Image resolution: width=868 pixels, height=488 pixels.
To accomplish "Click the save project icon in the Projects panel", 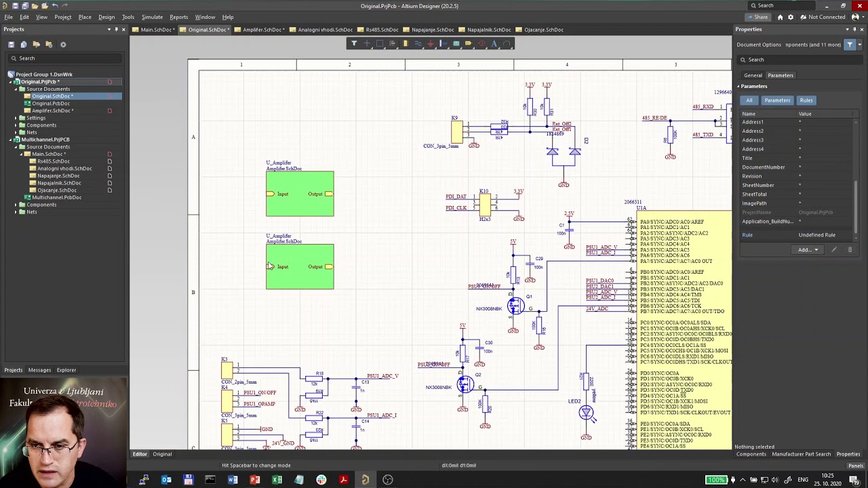I will [12, 44].
